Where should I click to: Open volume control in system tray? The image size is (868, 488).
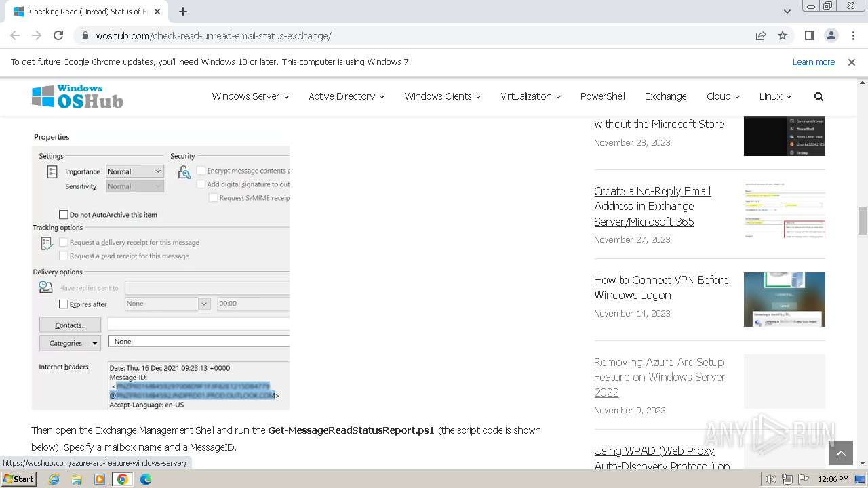[x=771, y=479]
